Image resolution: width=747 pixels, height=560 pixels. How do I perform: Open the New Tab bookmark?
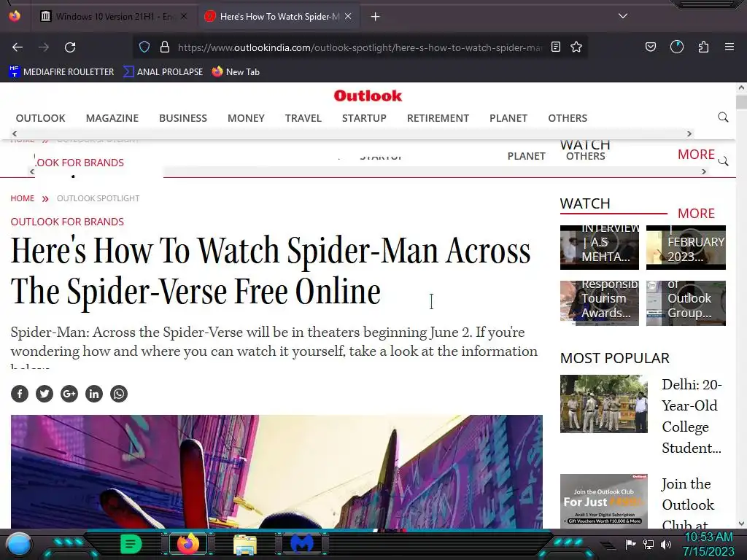coord(236,72)
